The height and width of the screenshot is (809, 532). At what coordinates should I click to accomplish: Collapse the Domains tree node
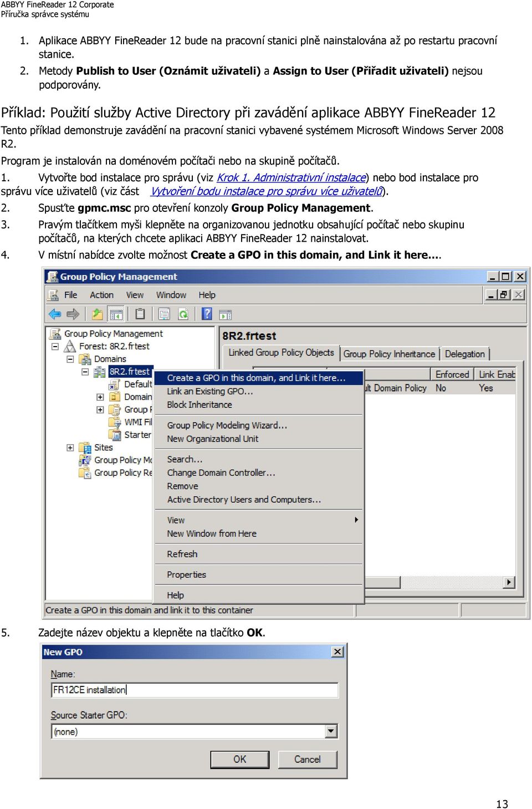(70, 359)
